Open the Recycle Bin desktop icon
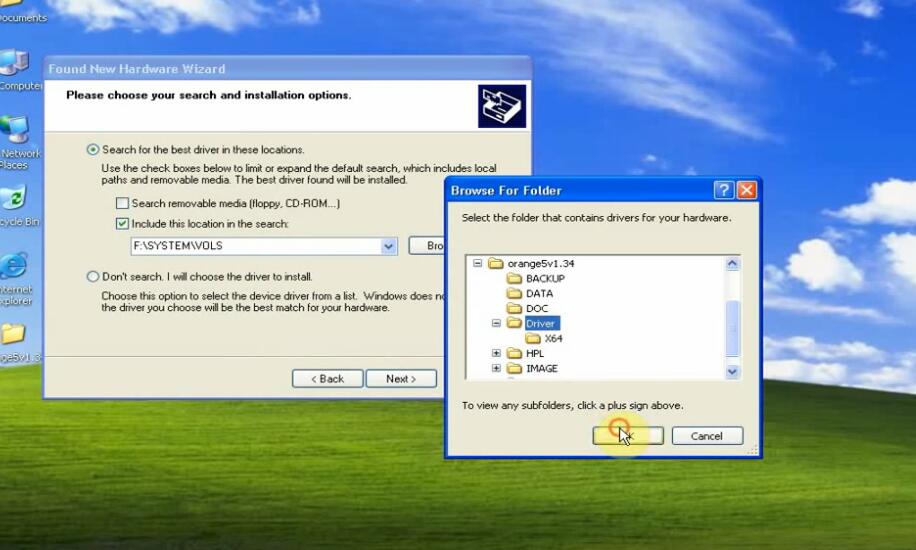Image resolution: width=916 pixels, height=550 pixels. (13, 198)
